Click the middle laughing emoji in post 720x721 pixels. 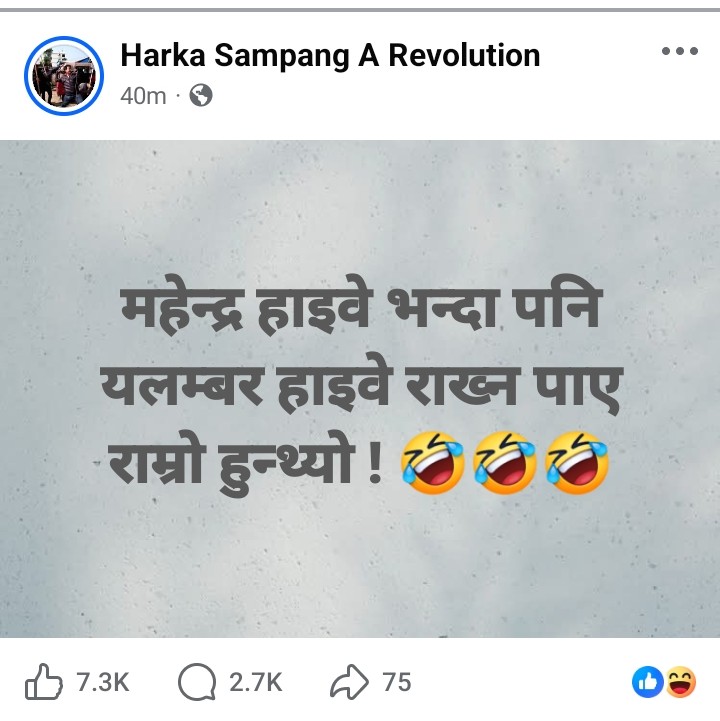tap(505, 463)
